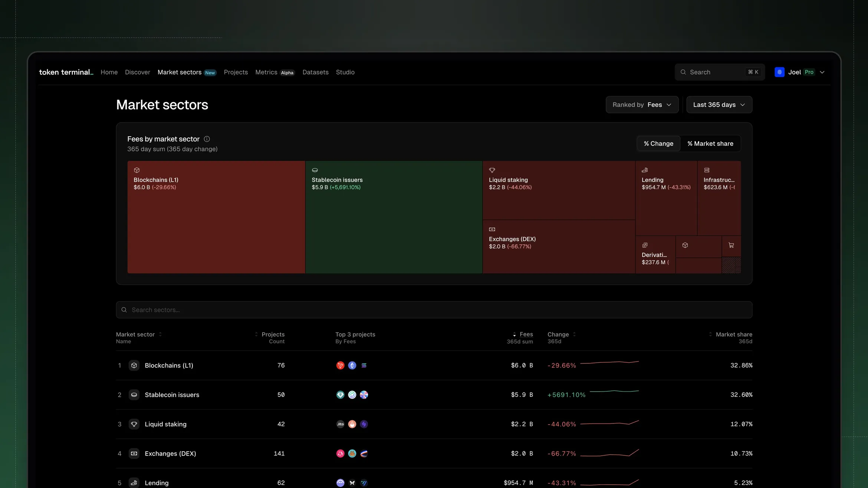This screenshot has width=868, height=488.
Task: Click the cash icon in Exchanges (DEX) tile
Action: pos(492,229)
